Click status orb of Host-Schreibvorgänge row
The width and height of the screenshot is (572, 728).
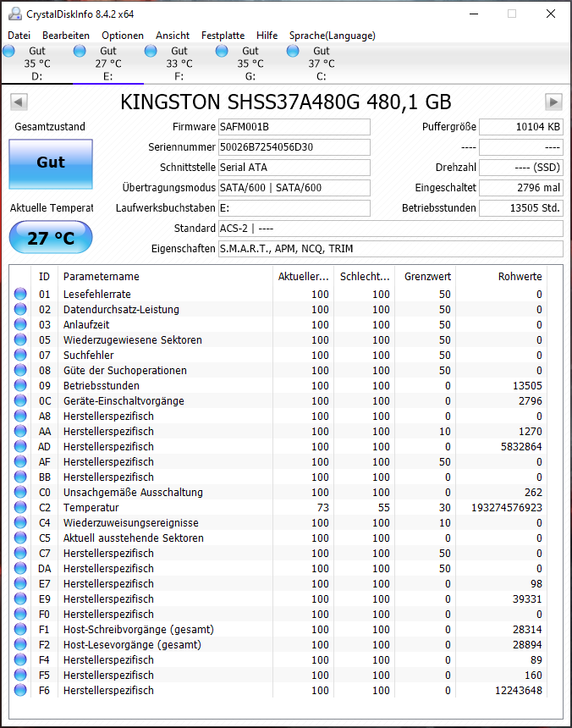(20, 629)
